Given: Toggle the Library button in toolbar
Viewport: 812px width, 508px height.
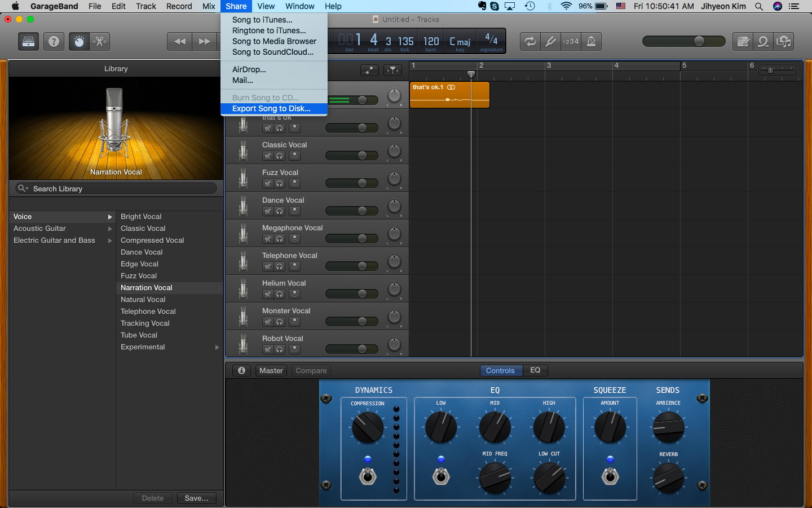Looking at the screenshot, I should tap(28, 42).
